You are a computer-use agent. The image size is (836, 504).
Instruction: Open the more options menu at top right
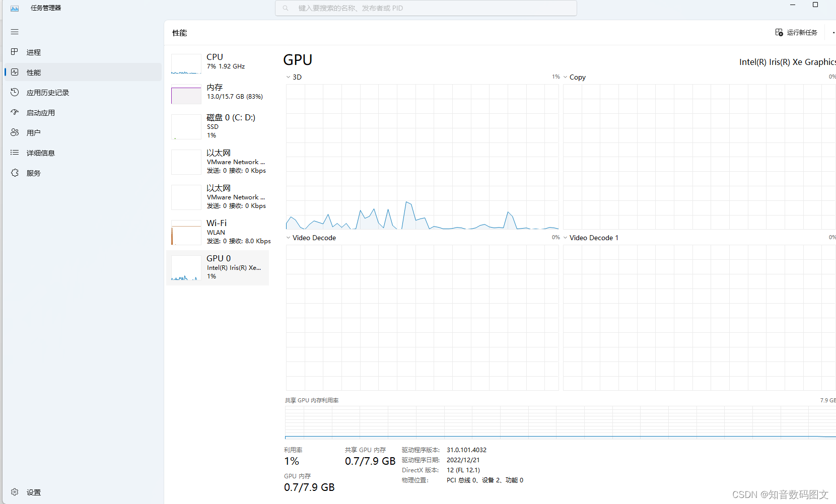[x=833, y=32]
